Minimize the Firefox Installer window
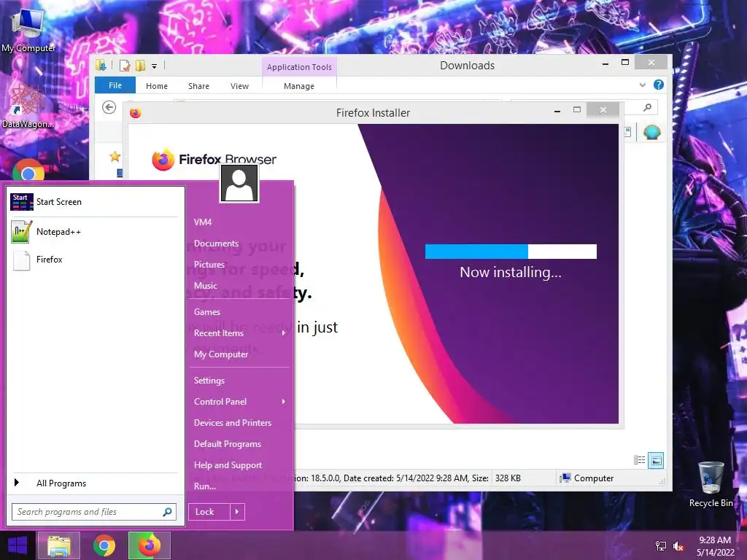Screen dimensions: 747x560 pyautogui.click(x=557, y=111)
